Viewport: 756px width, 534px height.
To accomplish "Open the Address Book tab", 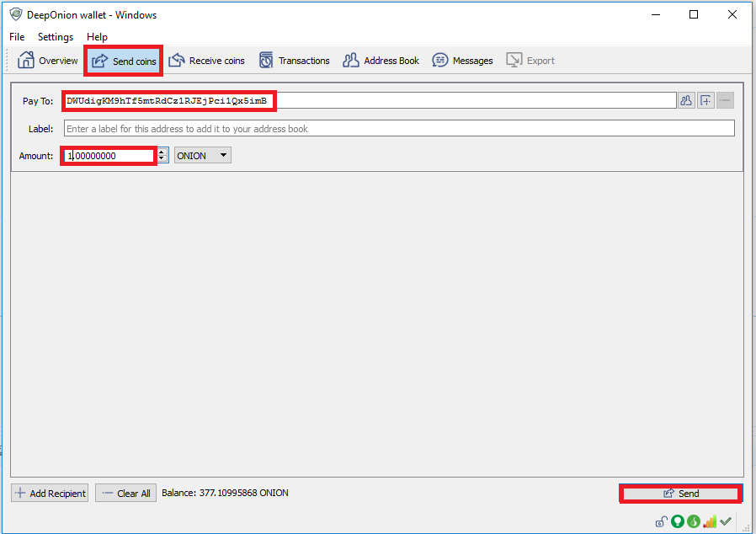I will coord(381,61).
